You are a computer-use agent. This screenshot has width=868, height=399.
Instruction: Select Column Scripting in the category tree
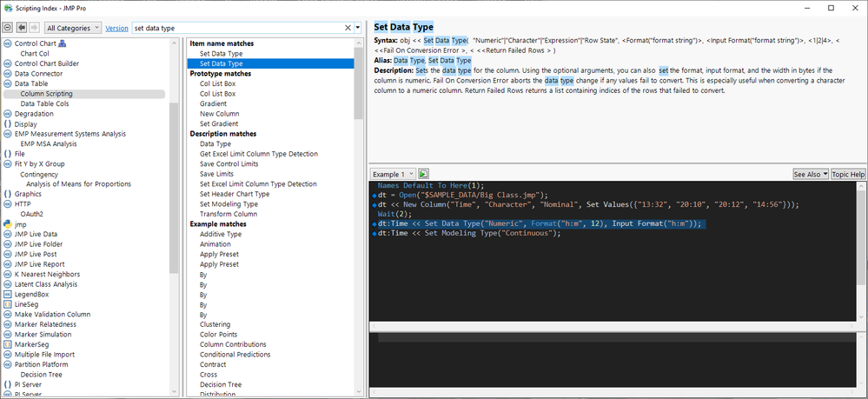coord(47,94)
